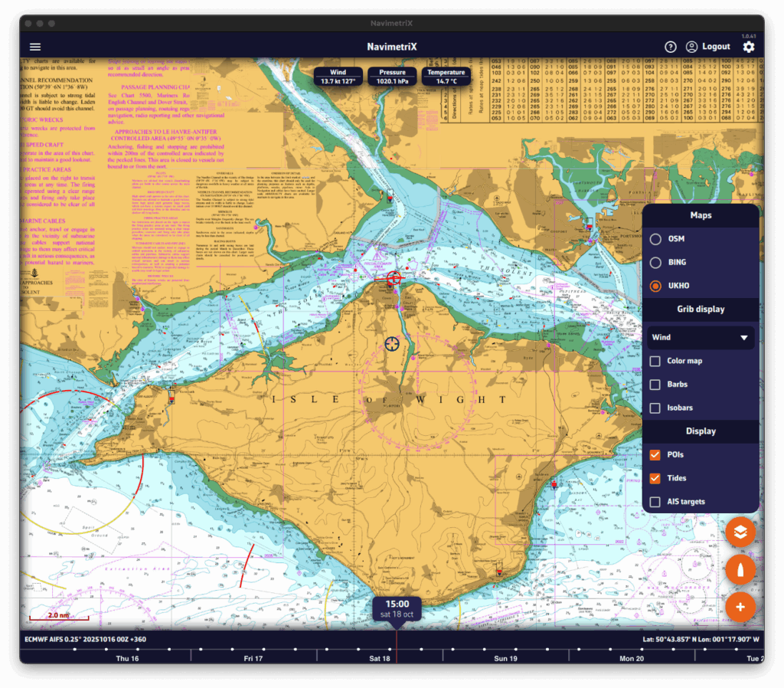Screen dimensions: 784x688
Task: Enable the Barbs checkbox
Action: 655,385
